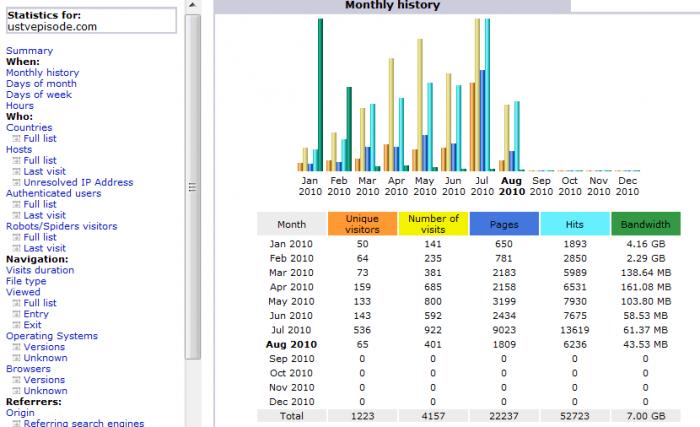Screen dimensions: 700x427
Task: Open the Entry pages link
Action: click(36, 314)
